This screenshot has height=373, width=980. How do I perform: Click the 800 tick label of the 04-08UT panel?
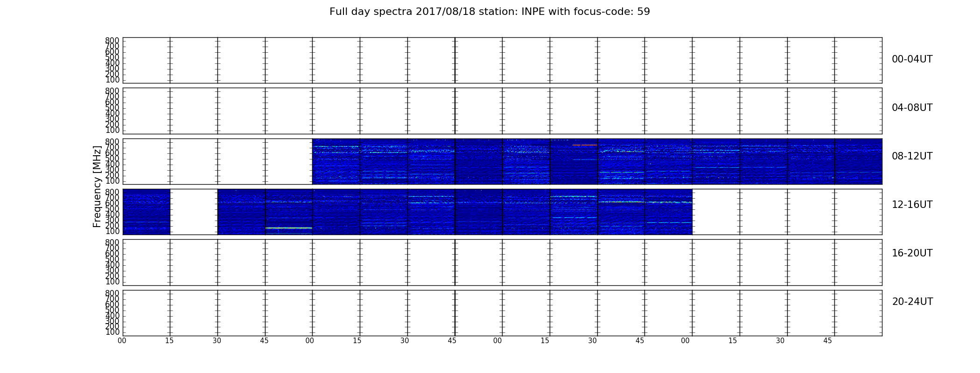click(112, 91)
